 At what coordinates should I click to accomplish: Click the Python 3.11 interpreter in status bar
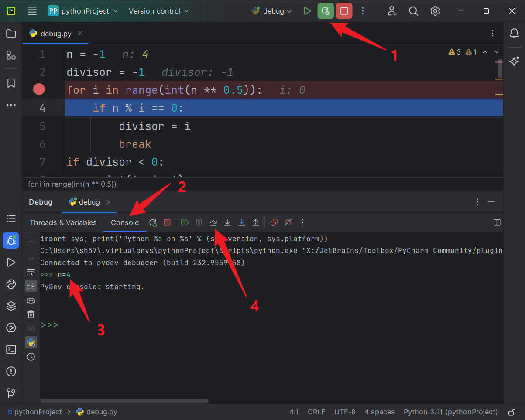(450, 412)
